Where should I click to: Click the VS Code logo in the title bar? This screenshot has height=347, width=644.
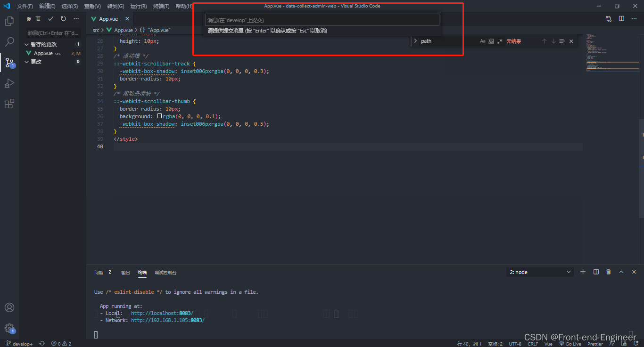(x=7, y=6)
